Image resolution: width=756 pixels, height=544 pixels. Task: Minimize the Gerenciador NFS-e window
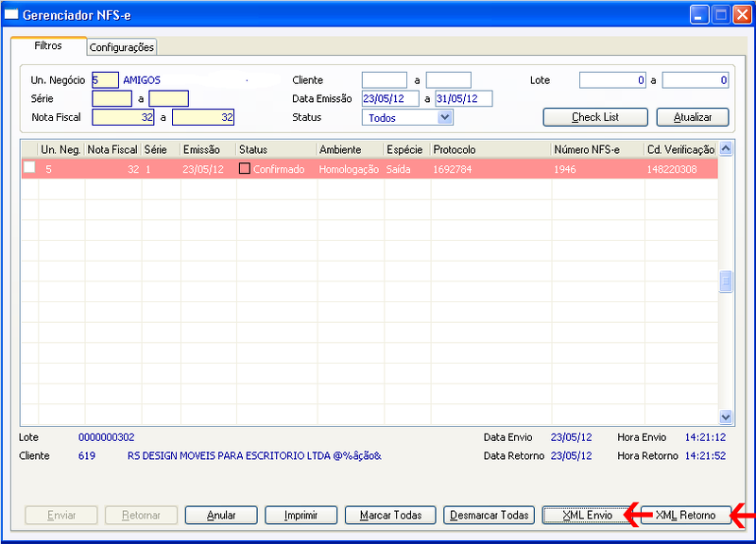(699, 15)
